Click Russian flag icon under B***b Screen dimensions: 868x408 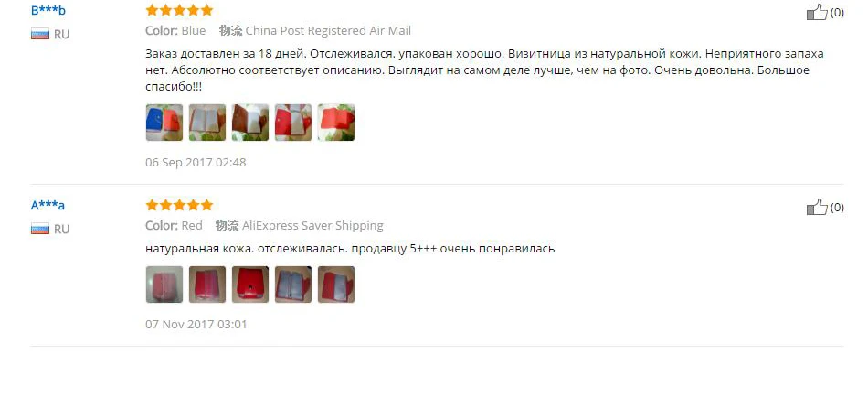[40, 35]
